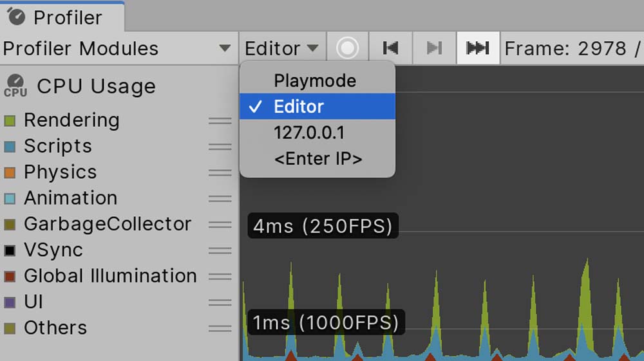Click the record profiling button

coord(348,48)
